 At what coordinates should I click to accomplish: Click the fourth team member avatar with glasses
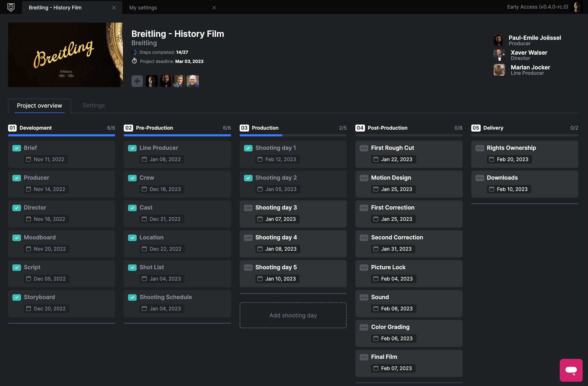[193, 81]
